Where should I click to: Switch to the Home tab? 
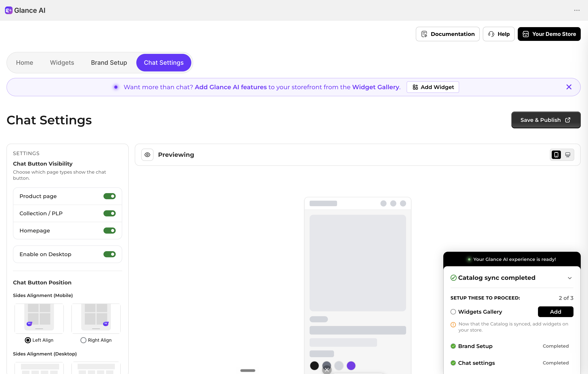coord(24,62)
